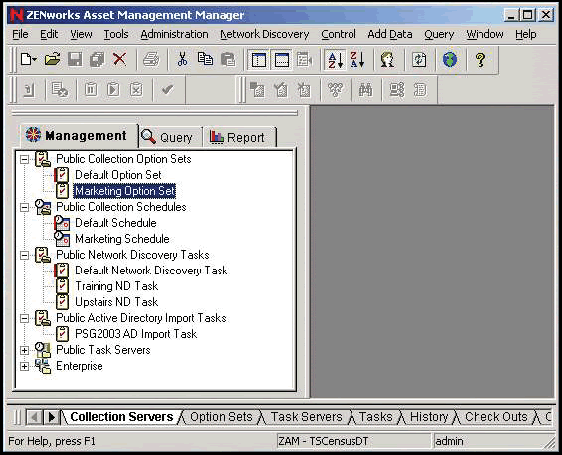Expand the Enterprise tree node
562x455 pixels.
(24, 366)
